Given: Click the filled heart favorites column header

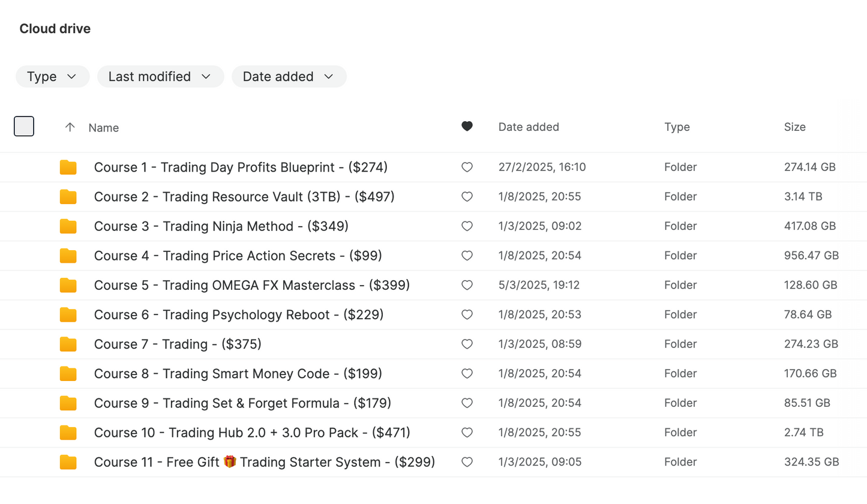Looking at the screenshot, I should coord(467,127).
